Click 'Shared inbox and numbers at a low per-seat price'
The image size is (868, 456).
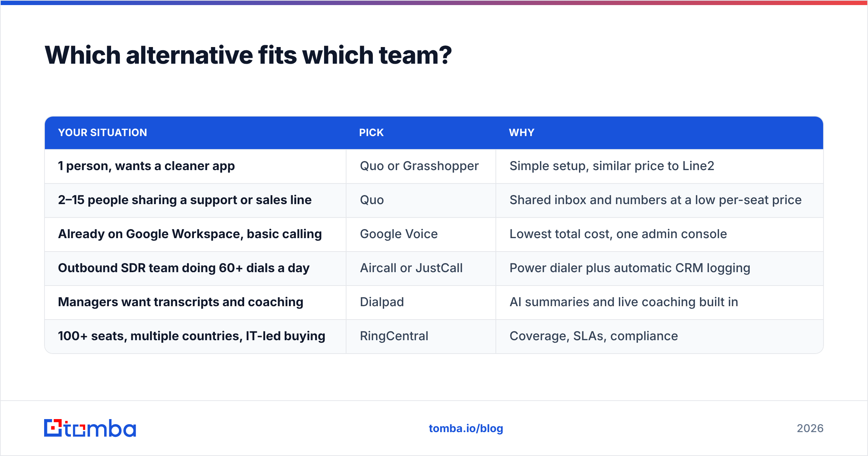coord(656,200)
